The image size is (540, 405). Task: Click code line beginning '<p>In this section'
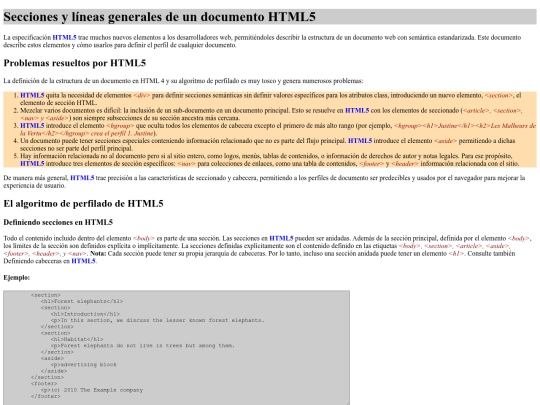coord(157,320)
